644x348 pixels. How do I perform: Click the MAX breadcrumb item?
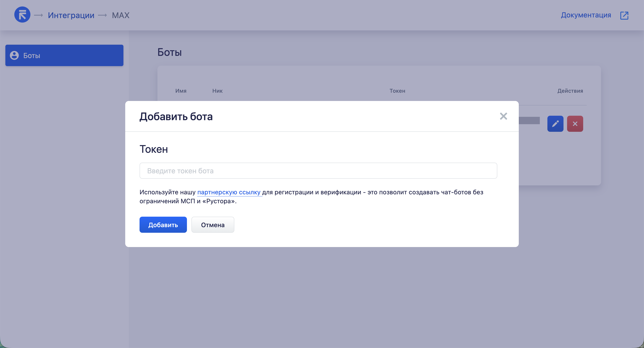[x=121, y=15]
